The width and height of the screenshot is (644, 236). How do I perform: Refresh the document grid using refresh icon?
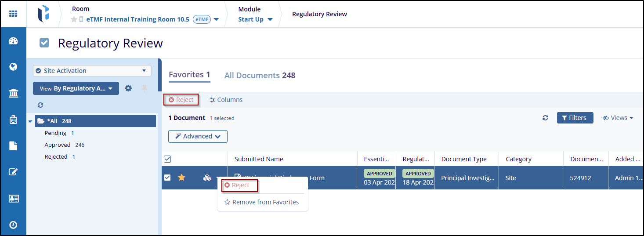point(545,118)
